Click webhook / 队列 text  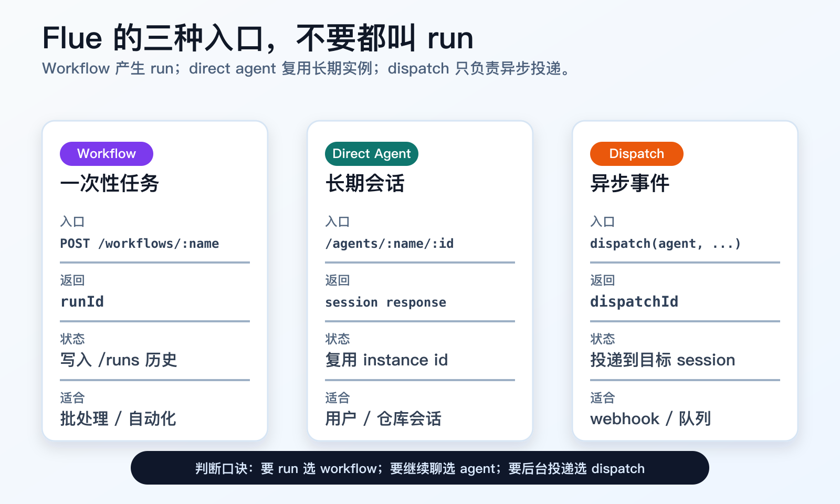pyautogui.click(x=650, y=419)
